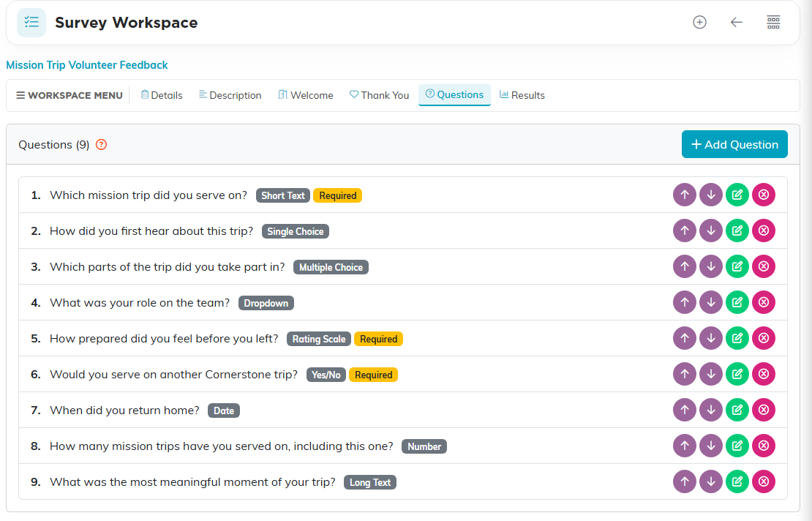Click the Add Question button

tap(734, 144)
